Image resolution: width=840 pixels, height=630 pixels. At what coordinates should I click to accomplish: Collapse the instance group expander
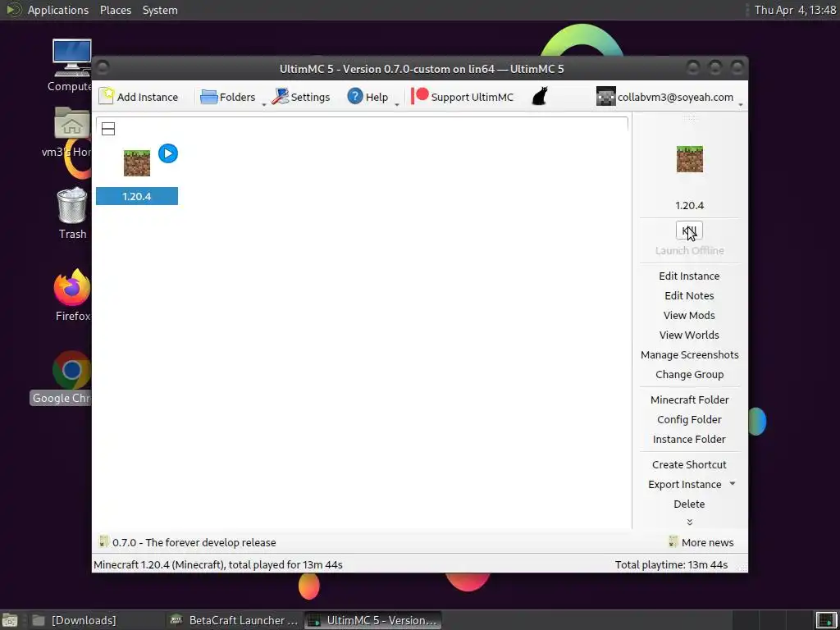click(x=108, y=129)
